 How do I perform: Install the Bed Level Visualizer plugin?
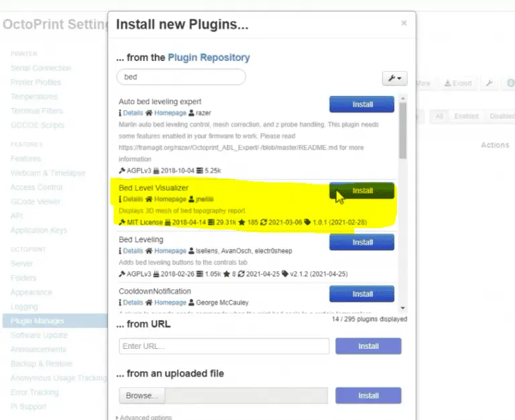pyautogui.click(x=362, y=191)
